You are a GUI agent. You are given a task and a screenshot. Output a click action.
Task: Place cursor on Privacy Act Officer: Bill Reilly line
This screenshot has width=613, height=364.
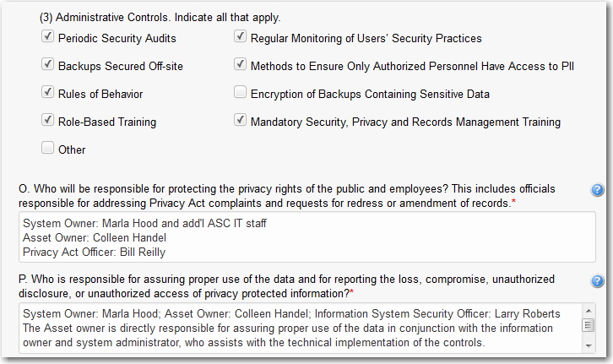95,252
